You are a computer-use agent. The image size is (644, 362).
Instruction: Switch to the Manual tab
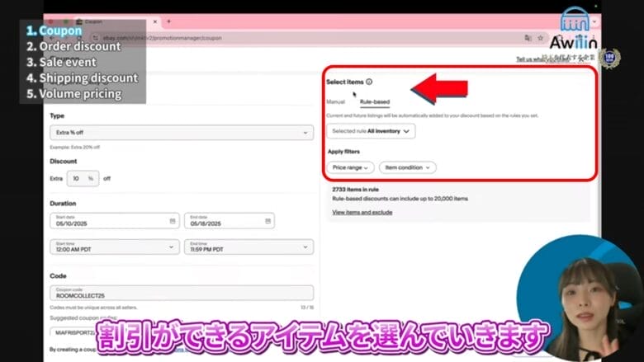[x=335, y=101]
